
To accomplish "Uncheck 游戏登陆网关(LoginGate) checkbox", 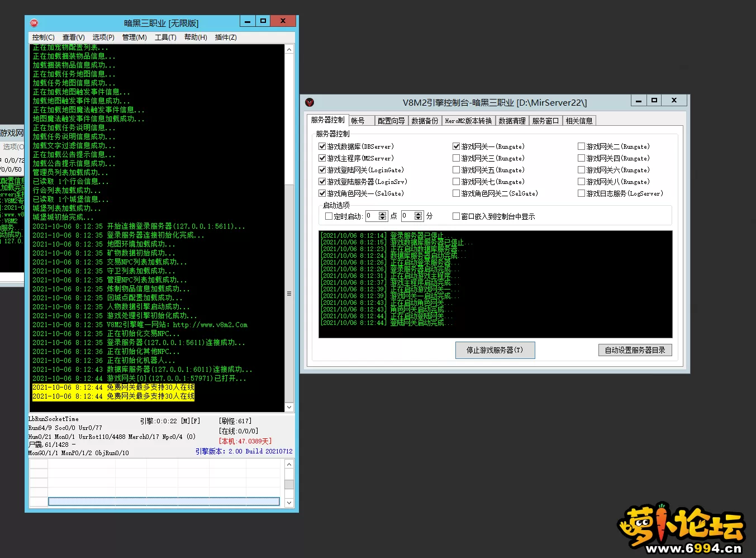I will point(322,170).
